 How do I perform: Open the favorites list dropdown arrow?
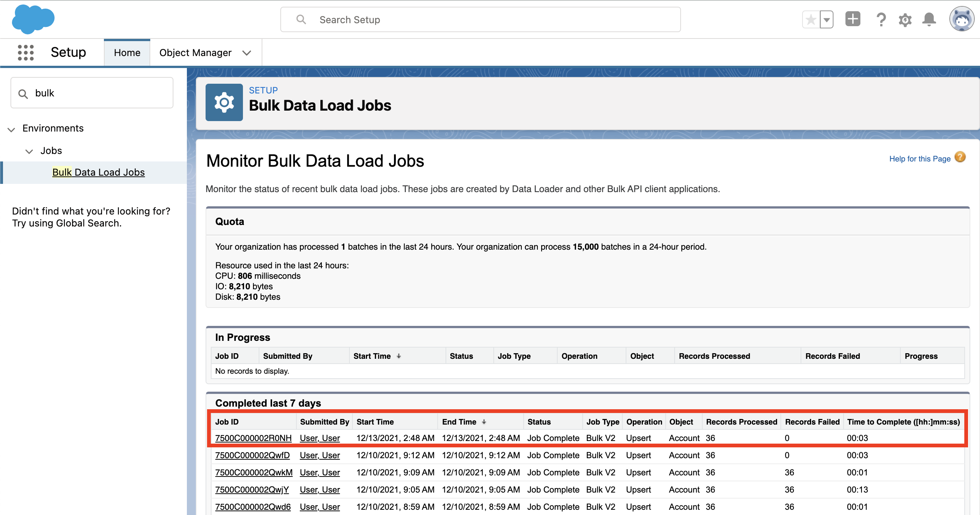(826, 19)
